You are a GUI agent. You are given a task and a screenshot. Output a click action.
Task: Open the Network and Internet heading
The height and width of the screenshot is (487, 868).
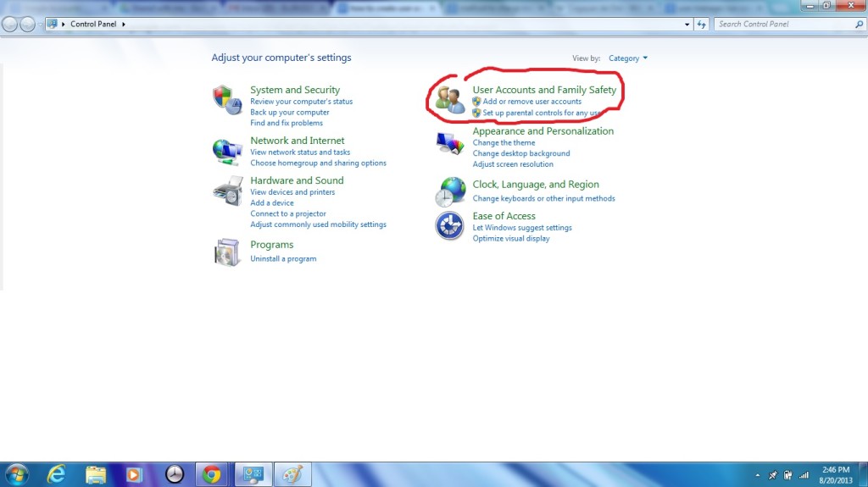pyautogui.click(x=298, y=141)
